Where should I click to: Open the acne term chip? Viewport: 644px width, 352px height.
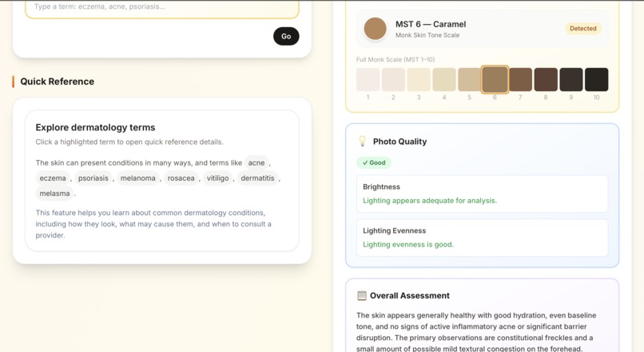[x=256, y=163]
